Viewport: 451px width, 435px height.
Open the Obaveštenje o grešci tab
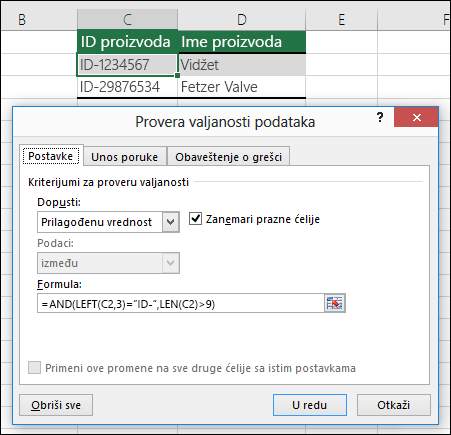coord(229,157)
